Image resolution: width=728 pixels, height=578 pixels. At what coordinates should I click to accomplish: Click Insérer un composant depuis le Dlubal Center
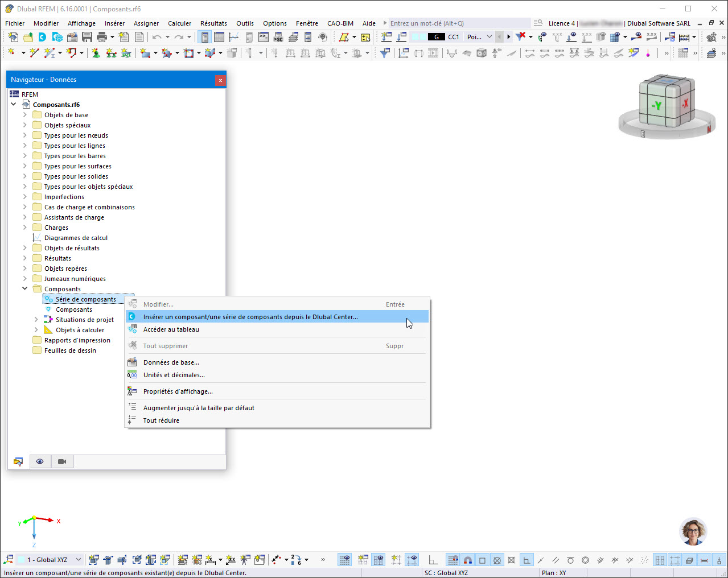277,317
